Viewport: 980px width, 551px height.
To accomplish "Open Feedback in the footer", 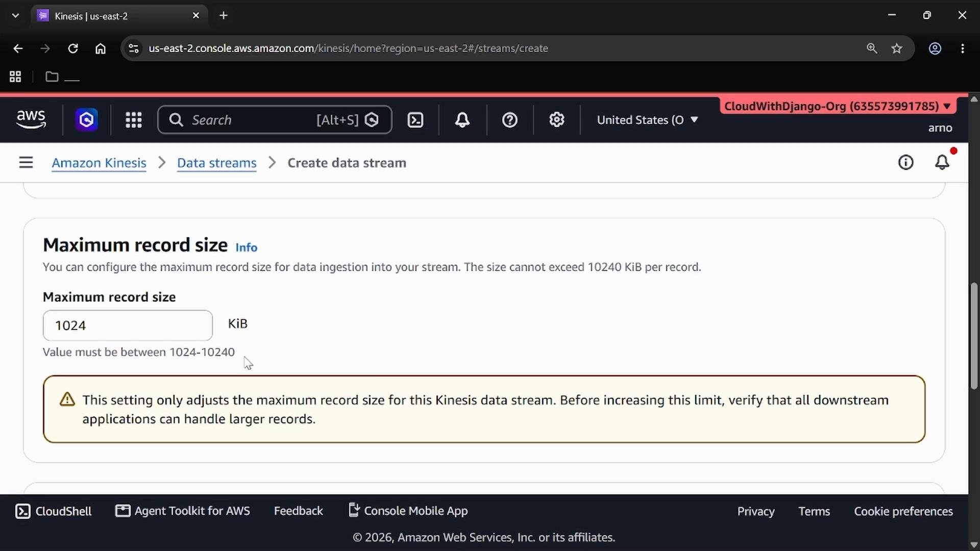I will click(299, 511).
